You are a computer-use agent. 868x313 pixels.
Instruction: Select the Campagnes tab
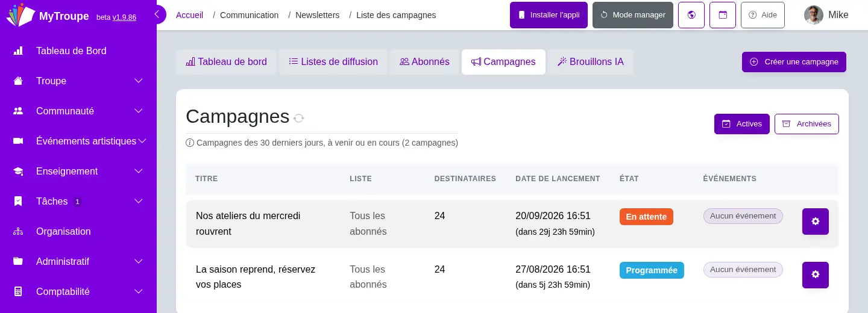pos(503,62)
